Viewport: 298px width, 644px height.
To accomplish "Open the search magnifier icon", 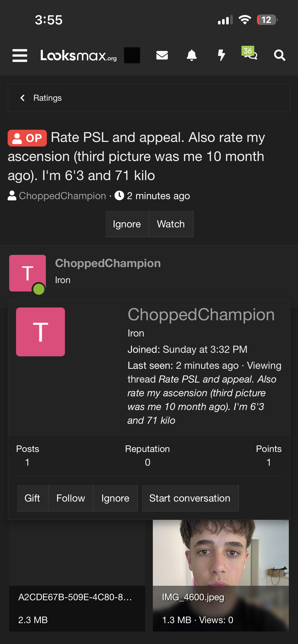I will (x=279, y=55).
